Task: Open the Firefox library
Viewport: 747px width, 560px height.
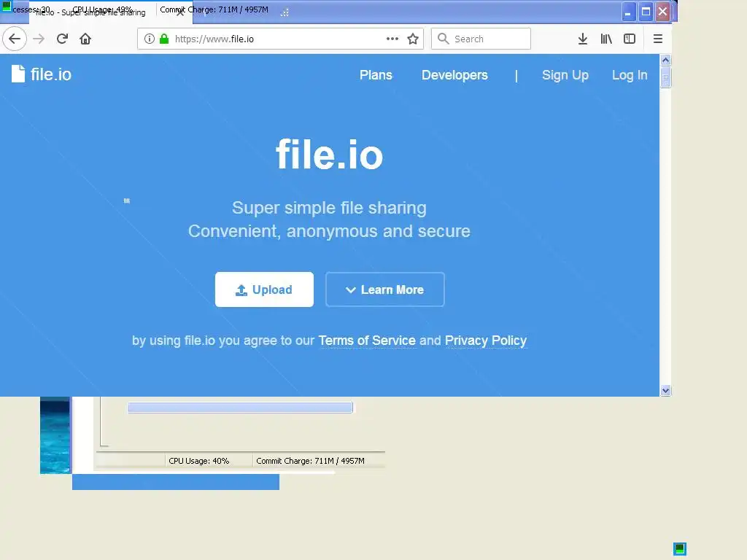Action: [x=606, y=39]
